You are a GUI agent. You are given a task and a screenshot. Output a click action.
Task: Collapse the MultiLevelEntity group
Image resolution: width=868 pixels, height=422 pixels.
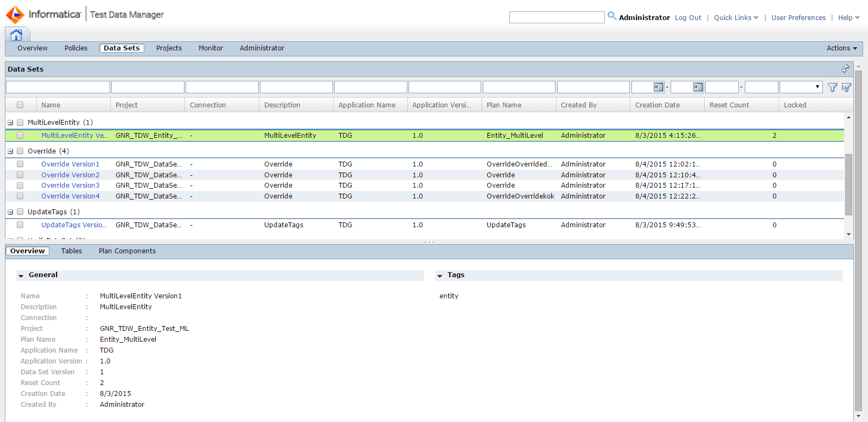[10, 123]
